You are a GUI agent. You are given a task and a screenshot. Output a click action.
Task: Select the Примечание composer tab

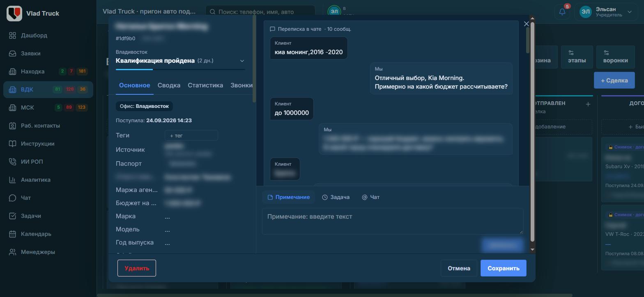tap(288, 197)
